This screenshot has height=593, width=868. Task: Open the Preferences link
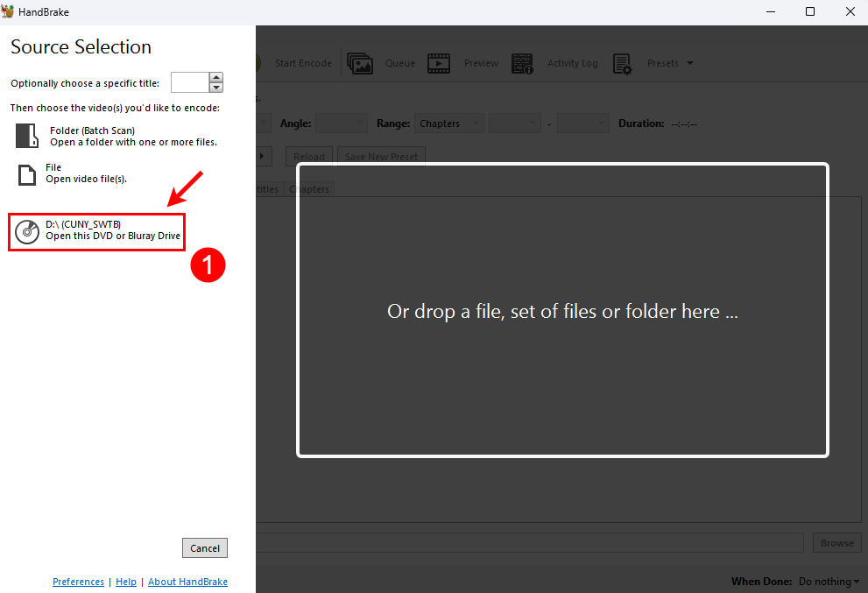78,582
